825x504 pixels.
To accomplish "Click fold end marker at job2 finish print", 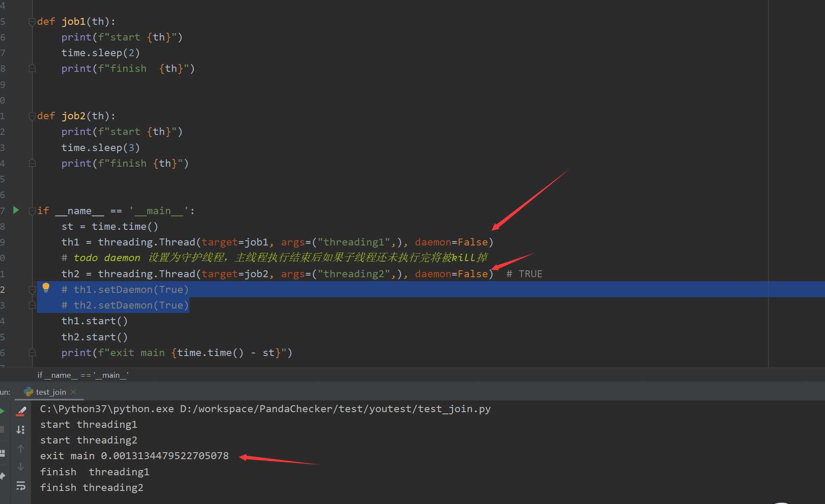I will [x=32, y=163].
